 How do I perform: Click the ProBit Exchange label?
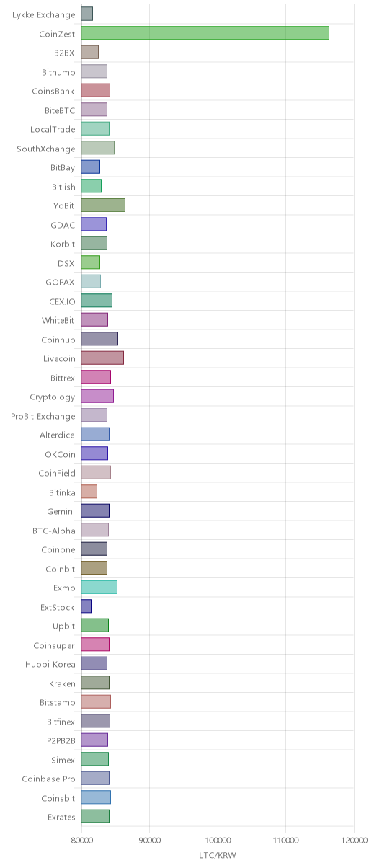click(x=43, y=416)
